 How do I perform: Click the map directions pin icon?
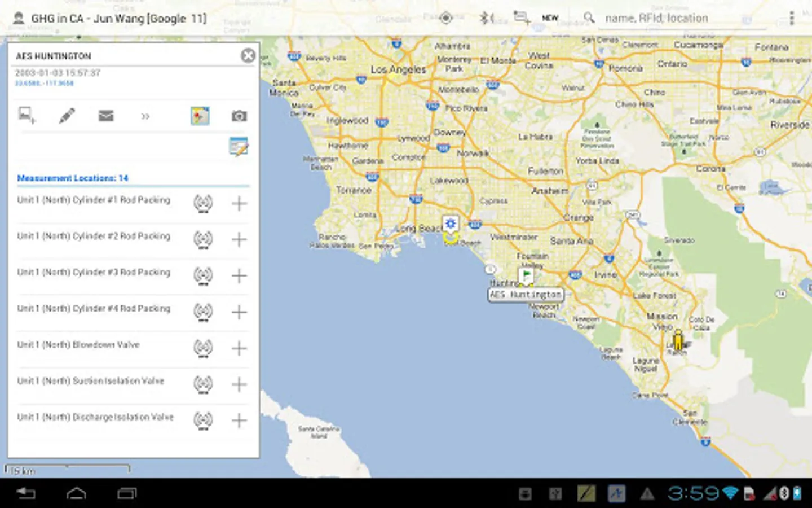[x=200, y=116]
